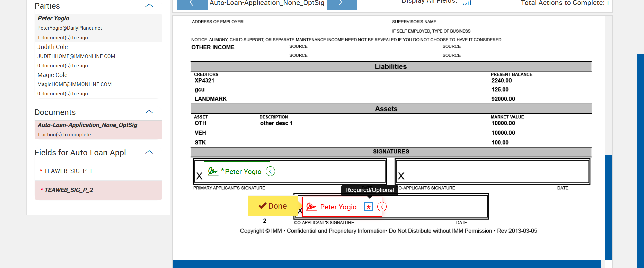This screenshot has height=268, width=644.
Task: Click asset VEH
Action: [200, 133]
